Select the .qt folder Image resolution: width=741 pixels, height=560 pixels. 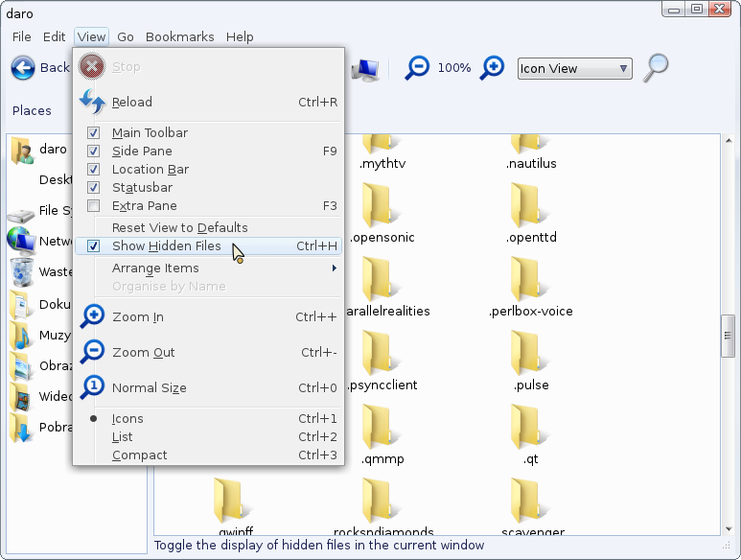pyautogui.click(x=531, y=434)
